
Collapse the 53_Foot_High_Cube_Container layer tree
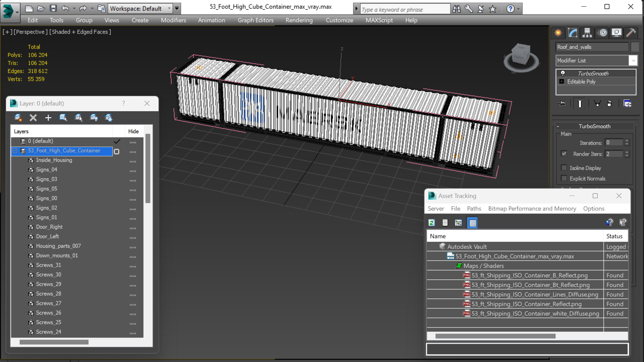pos(15,151)
